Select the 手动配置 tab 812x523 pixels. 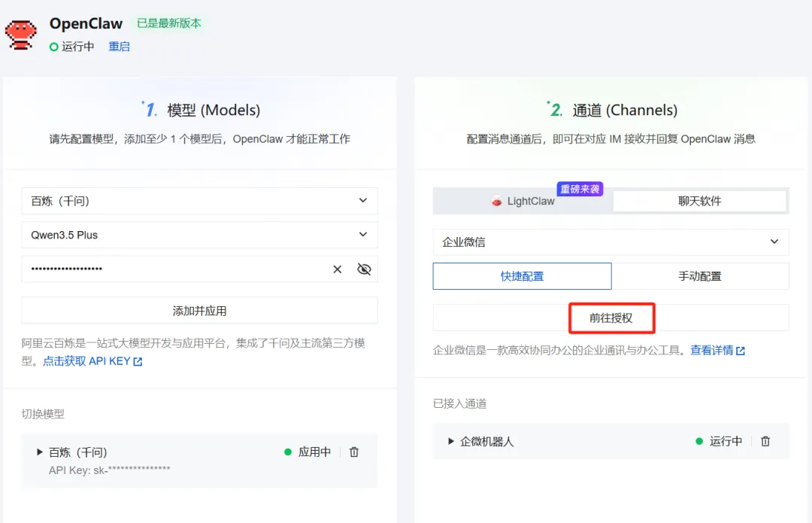(x=700, y=276)
